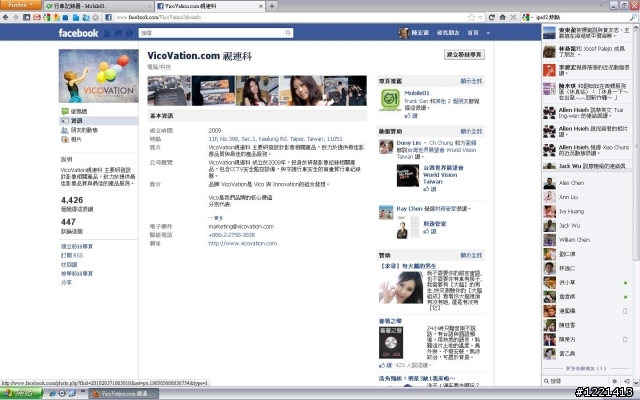Close the Mobile01 tab
The image size is (640, 400).
tap(150, 6)
